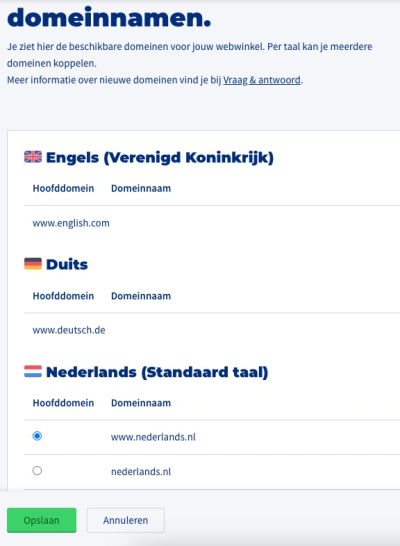Select nederlands.nl as main domain radio
The width and height of the screenshot is (400, 546).
point(37,471)
